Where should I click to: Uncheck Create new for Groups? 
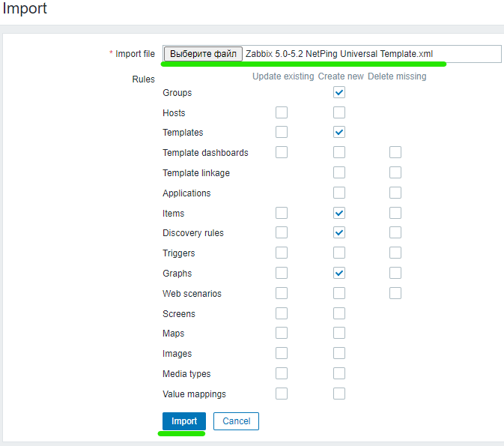[x=339, y=92]
